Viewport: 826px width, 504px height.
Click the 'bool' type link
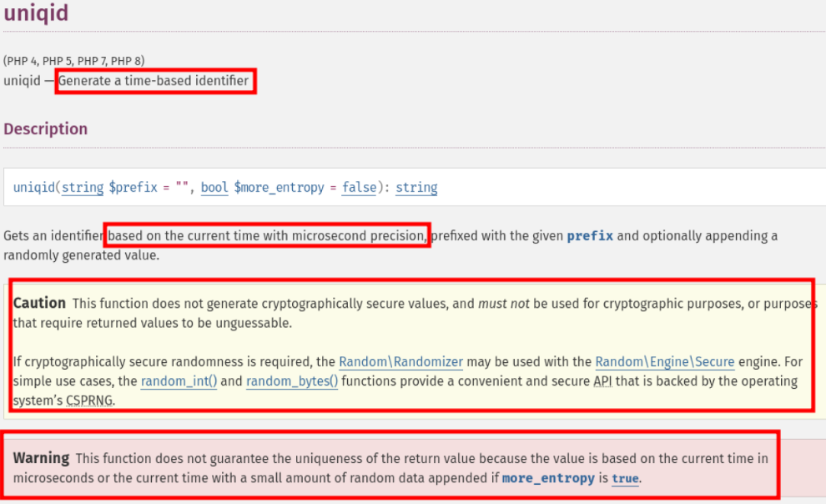pyautogui.click(x=214, y=188)
